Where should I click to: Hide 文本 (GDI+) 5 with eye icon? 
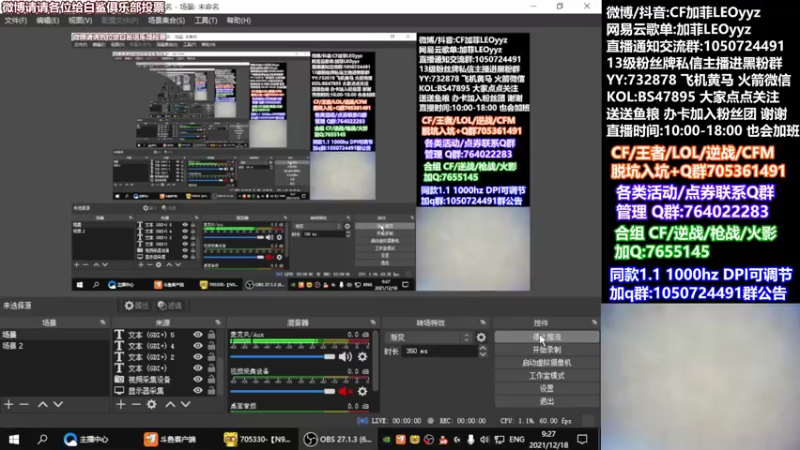(x=198, y=335)
